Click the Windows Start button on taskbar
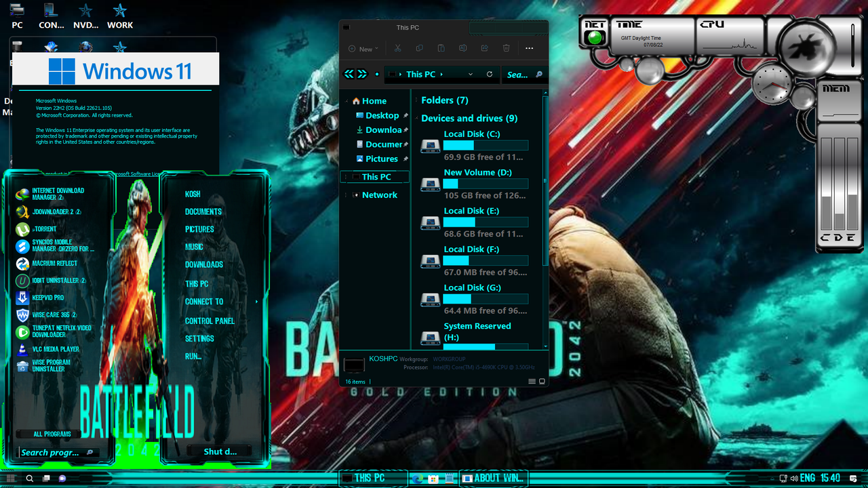Screen dimensions: 868x488 pyautogui.click(x=12, y=479)
